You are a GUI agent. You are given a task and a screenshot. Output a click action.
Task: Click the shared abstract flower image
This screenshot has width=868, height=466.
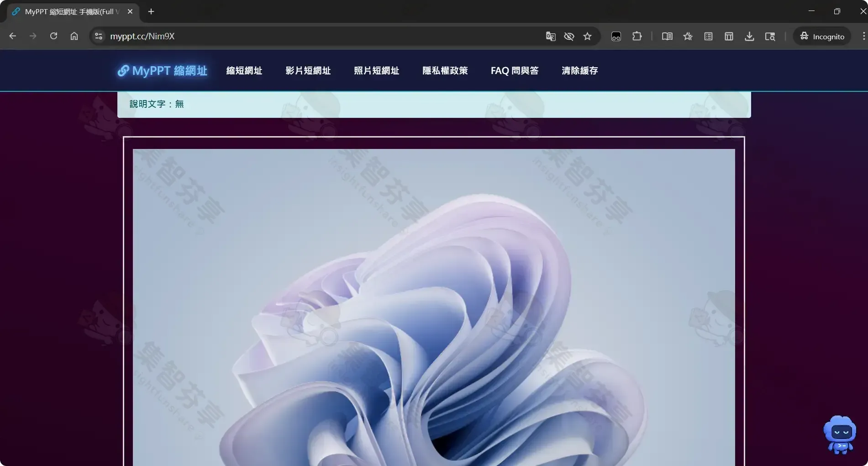pyautogui.click(x=434, y=307)
